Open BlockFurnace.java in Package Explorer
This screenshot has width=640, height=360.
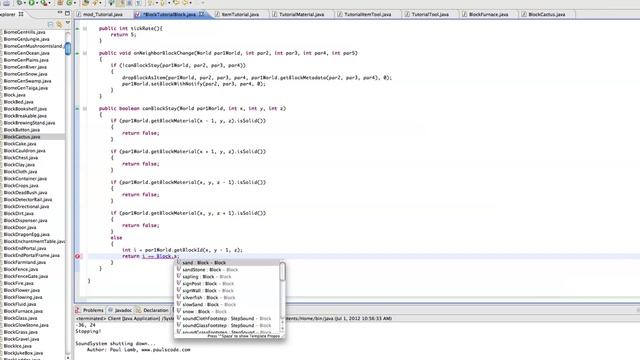pos(23,311)
